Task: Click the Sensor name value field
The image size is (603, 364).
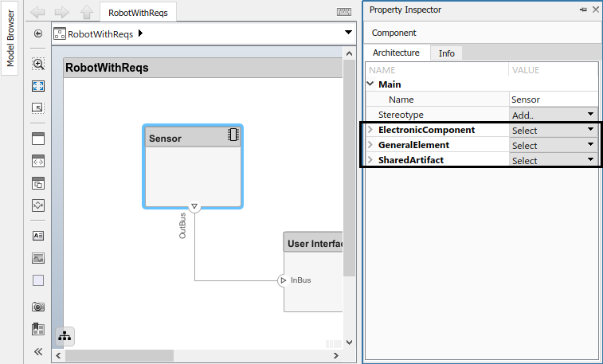Action: pos(554,100)
